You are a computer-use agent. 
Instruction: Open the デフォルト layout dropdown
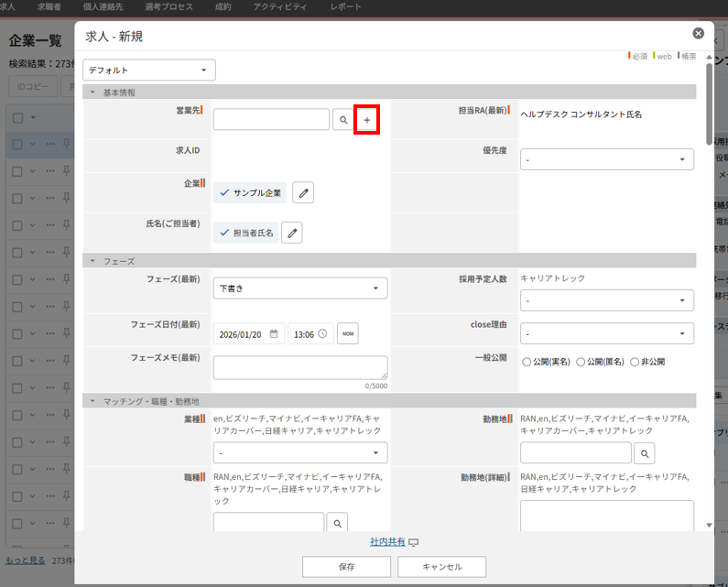pyautogui.click(x=149, y=70)
